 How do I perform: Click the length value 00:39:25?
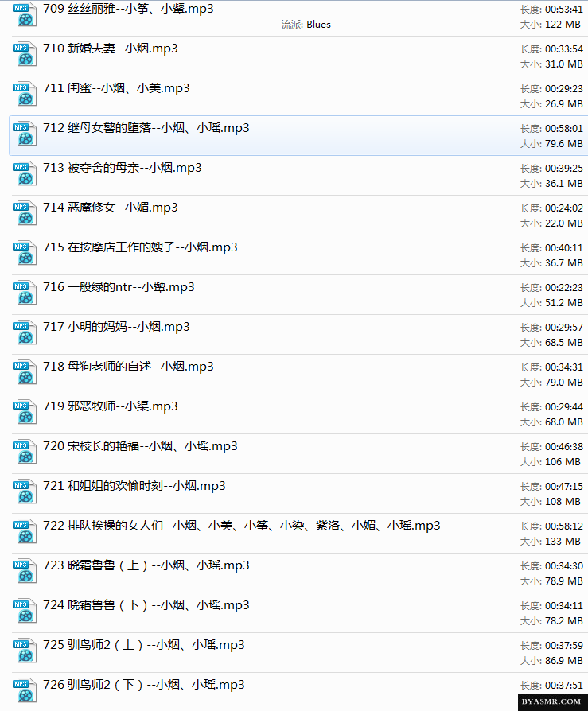coord(564,169)
